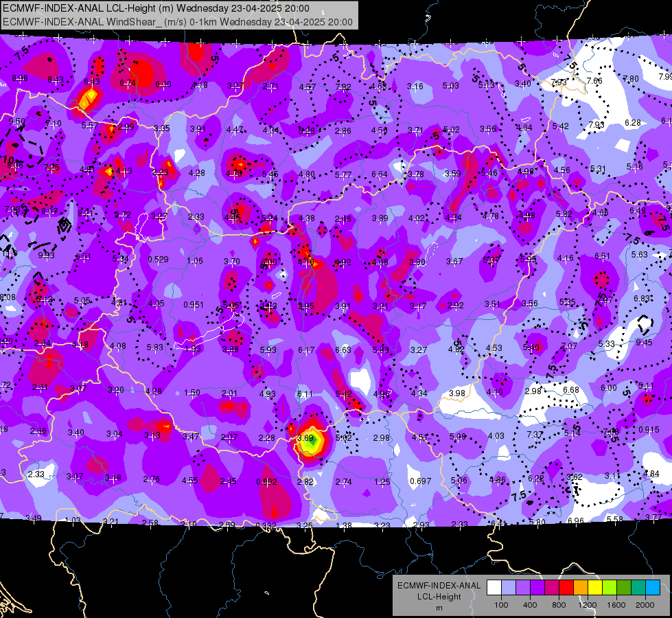The image size is (672, 618).
Task: Click the wind shear value 5.77
Action: coord(343,174)
